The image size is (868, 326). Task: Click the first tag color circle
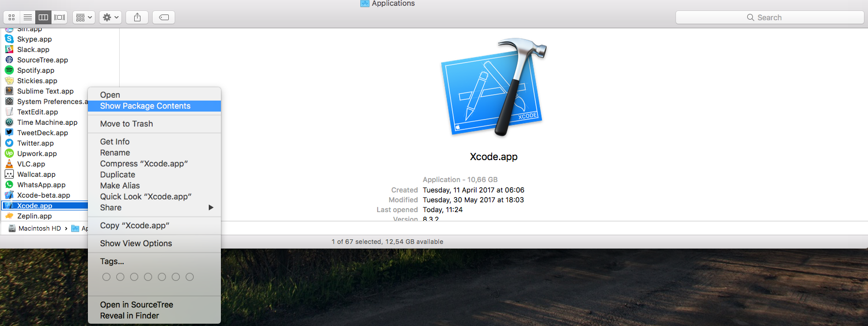point(106,277)
